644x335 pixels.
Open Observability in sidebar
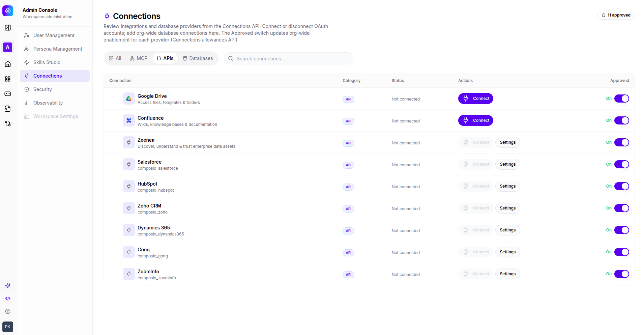55,103
